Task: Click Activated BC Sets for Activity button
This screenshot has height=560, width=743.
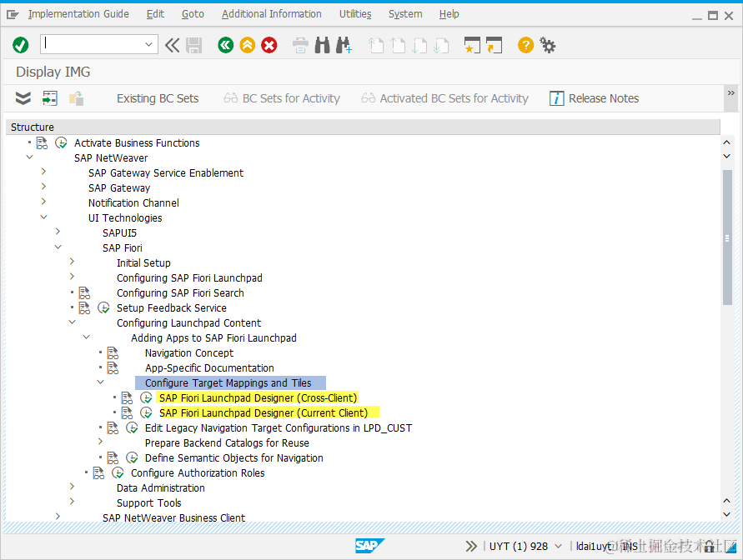Action: [x=445, y=98]
